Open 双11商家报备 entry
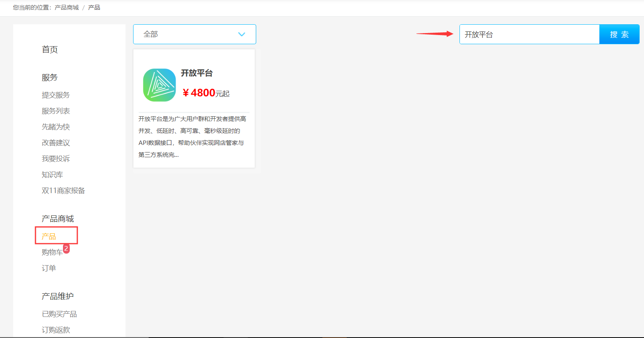 [63, 191]
